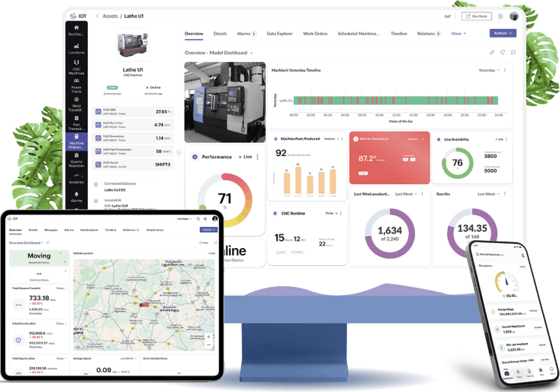Open the Timeline tab on the monitor
Screen dimensions: 560x392
coord(399,34)
